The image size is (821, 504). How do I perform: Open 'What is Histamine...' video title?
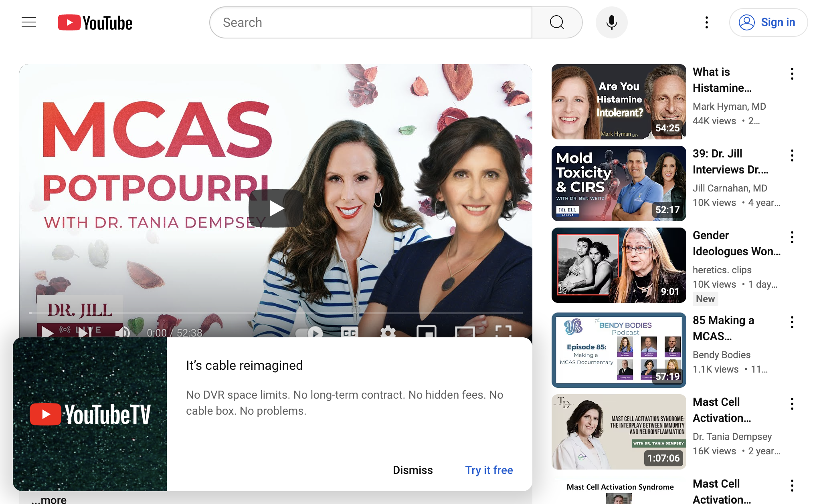pyautogui.click(x=722, y=80)
